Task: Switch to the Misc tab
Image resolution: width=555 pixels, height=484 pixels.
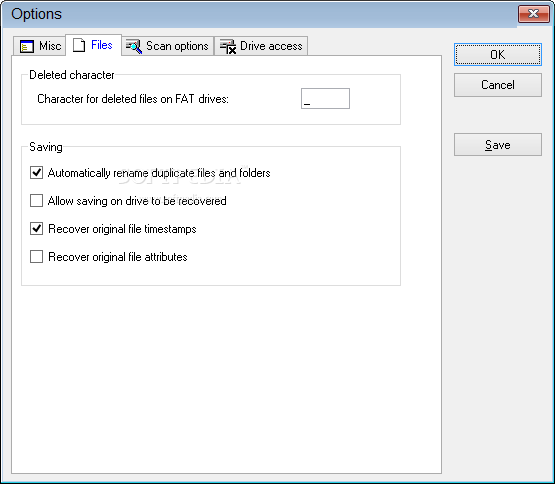Action: pos(39,46)
